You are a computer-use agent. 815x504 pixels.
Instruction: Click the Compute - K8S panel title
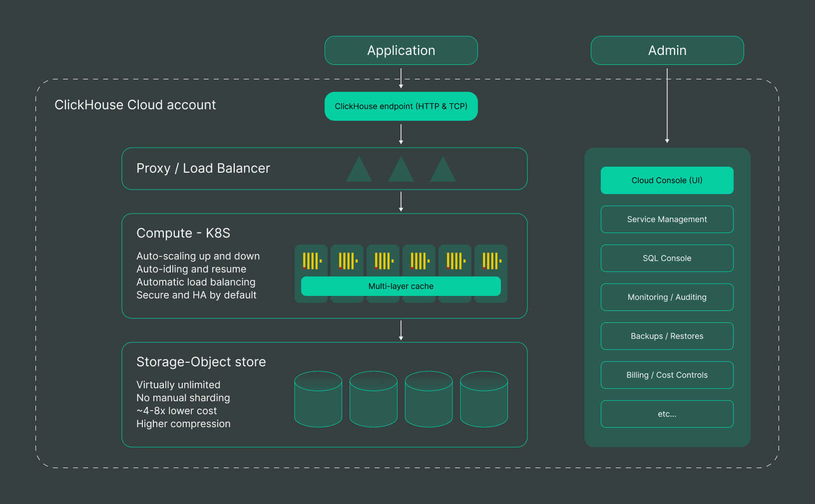183,233
